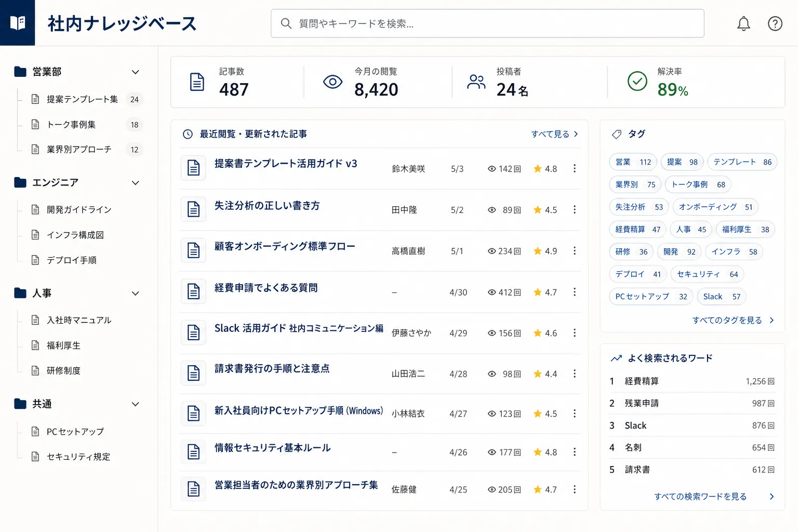Open more options for 経費申請でよくある質問
Viewport: 798px width, 532px height.
(x=574, y=292)
